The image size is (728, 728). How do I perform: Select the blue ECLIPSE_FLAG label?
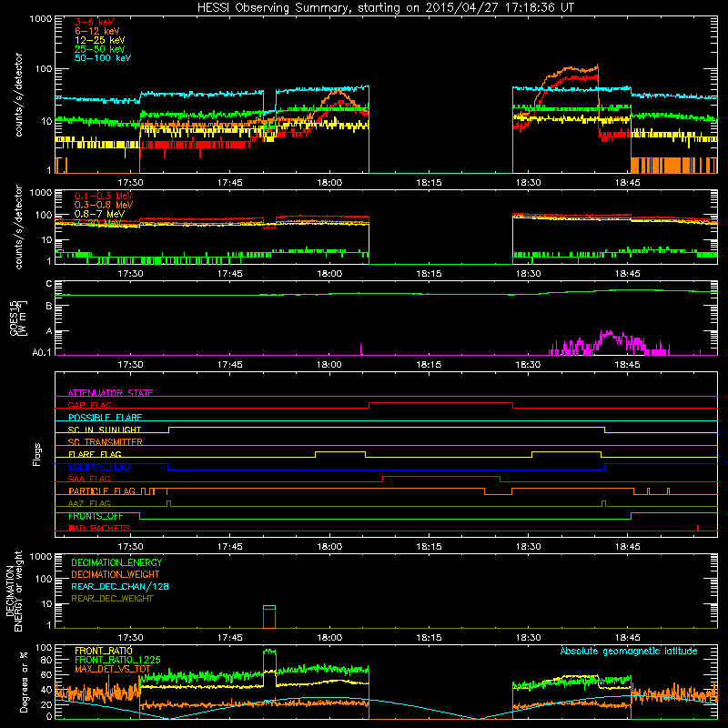[99, 467]
